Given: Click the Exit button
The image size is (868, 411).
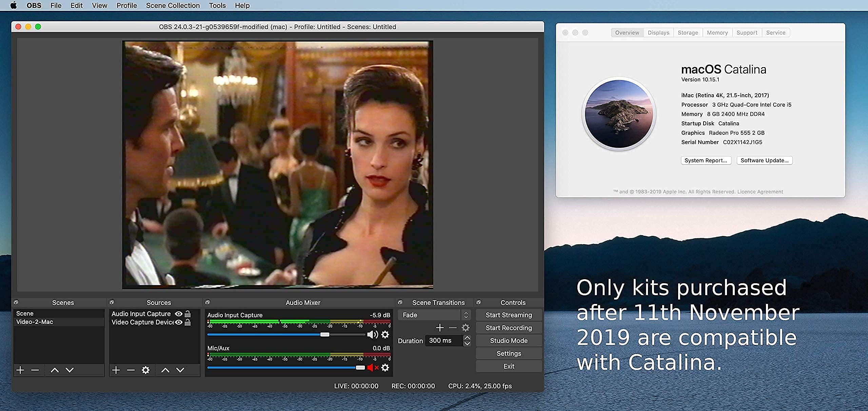Looking at the screenshot, I should click(x=509, y=367).
